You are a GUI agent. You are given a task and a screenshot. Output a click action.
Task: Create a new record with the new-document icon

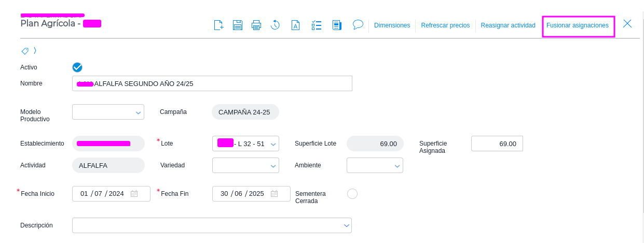click(218, 25)
